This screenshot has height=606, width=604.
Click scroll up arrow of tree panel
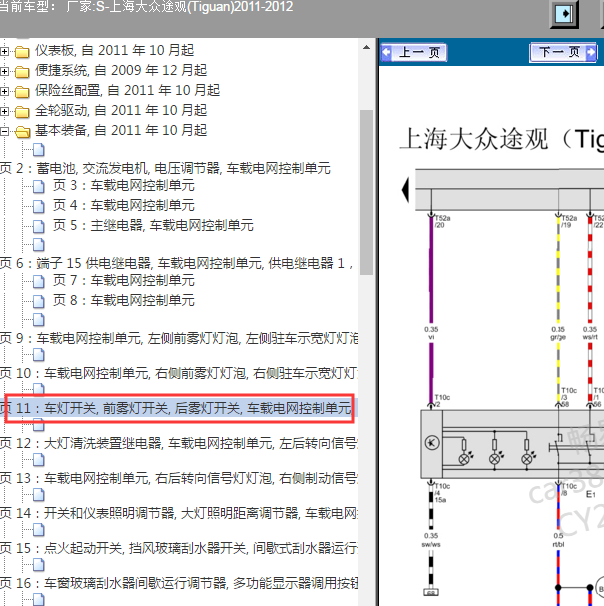(x=366, y=48)
